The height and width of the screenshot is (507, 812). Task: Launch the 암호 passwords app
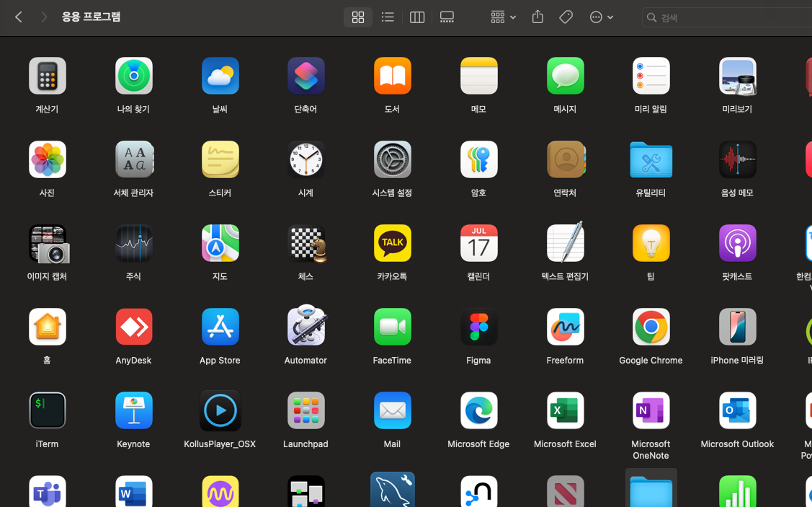coord(479,159)
